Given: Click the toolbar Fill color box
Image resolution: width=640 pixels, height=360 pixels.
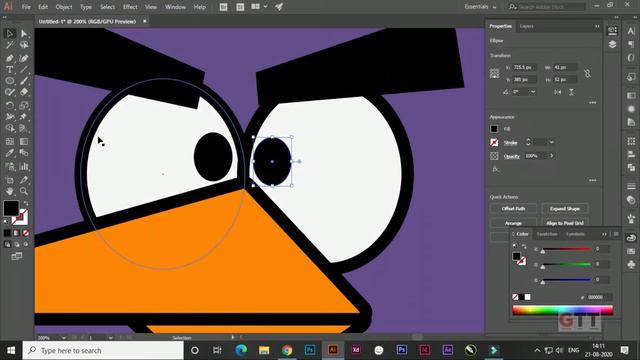Looking at the screenshot, I should [x=11, y=208].
